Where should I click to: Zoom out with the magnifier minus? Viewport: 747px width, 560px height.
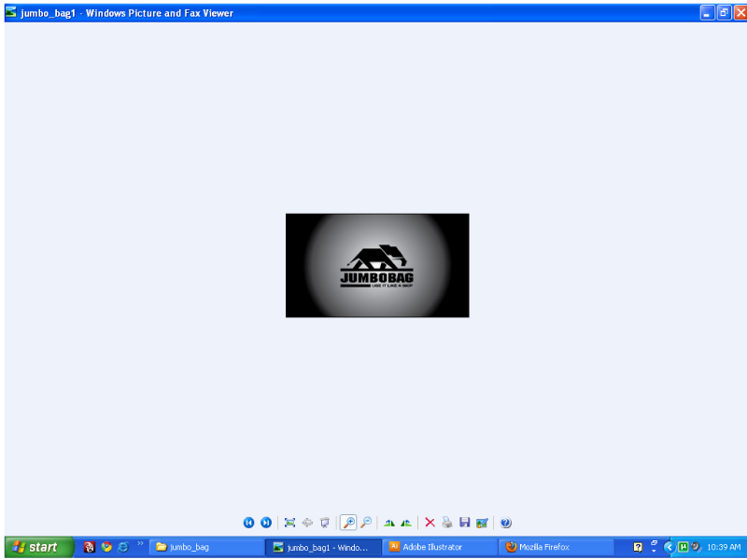point(366,523)
